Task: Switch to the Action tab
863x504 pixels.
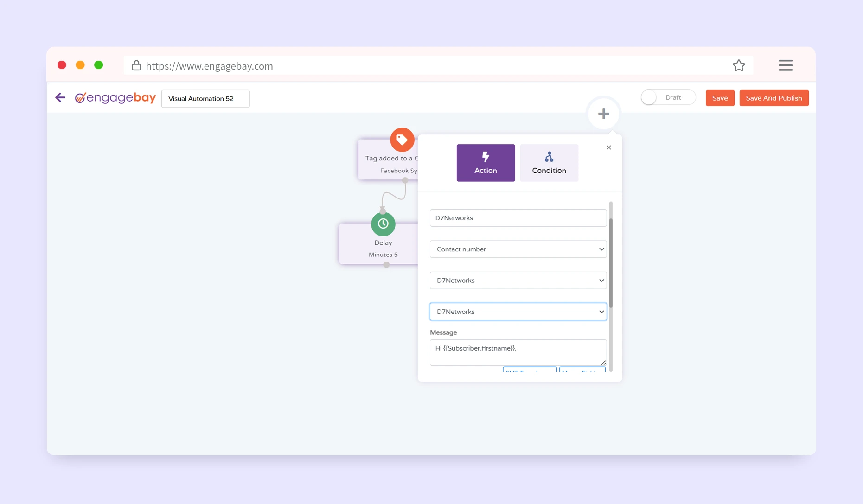Action: click(x=486, y=163)
